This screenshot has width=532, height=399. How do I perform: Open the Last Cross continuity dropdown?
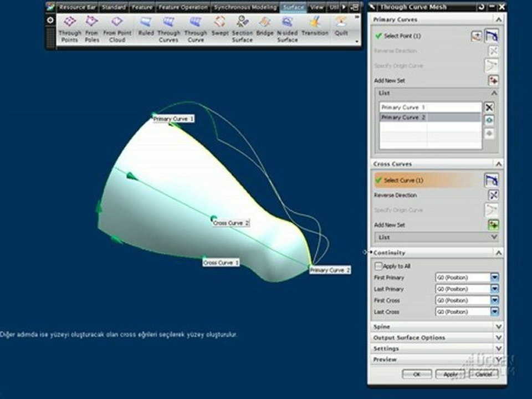point(495,311)
